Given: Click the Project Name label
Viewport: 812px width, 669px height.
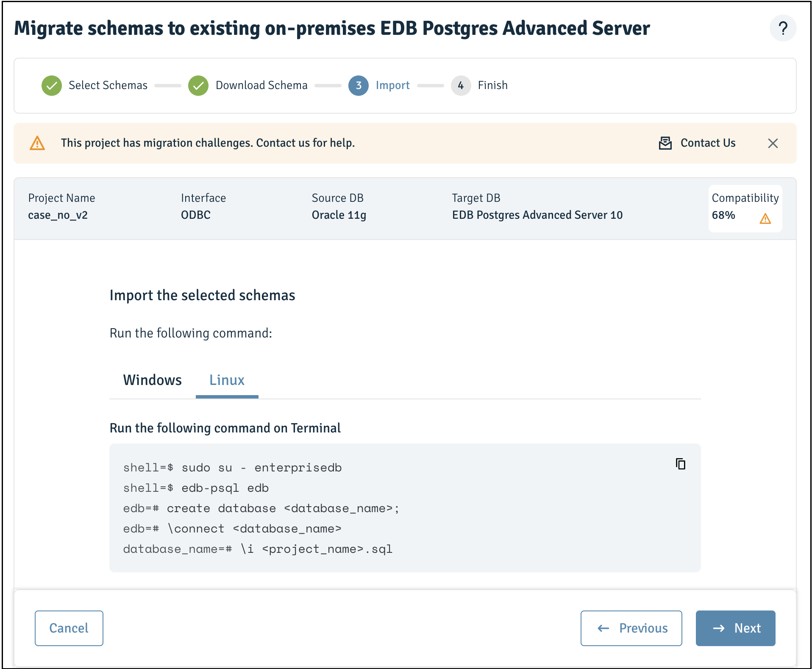Looking at the screenshot, I should [x=61, y=198].
